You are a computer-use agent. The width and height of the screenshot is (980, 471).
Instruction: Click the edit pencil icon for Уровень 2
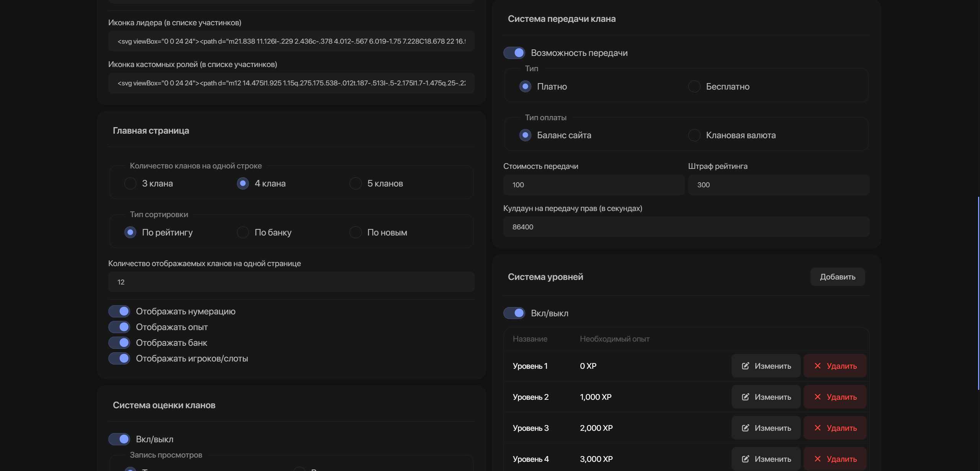[x=745, y=397]
